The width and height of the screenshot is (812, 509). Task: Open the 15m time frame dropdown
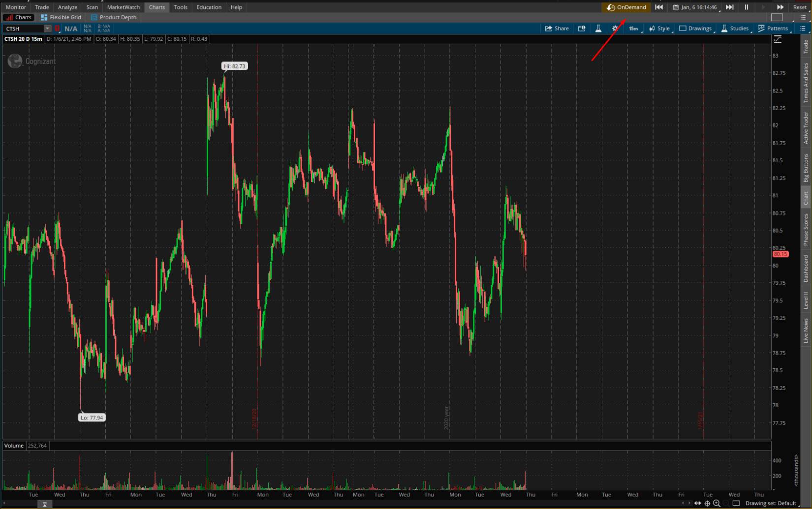tap(633, 29)
